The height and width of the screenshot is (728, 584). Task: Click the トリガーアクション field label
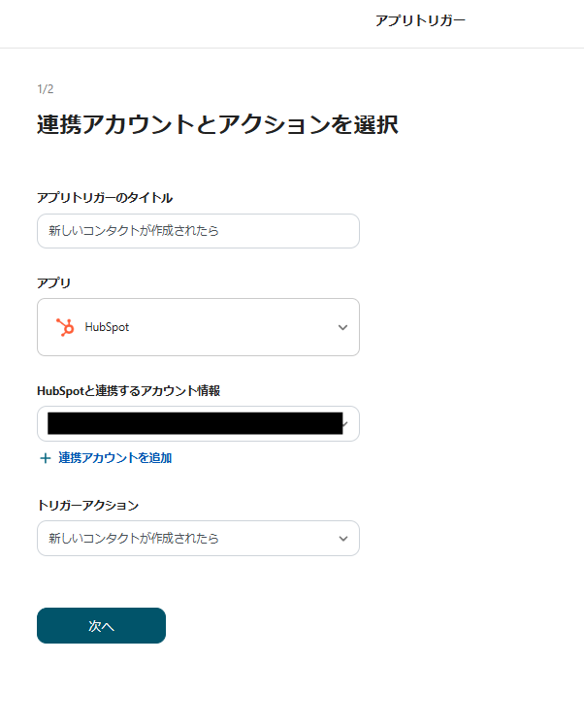(87, 505)
